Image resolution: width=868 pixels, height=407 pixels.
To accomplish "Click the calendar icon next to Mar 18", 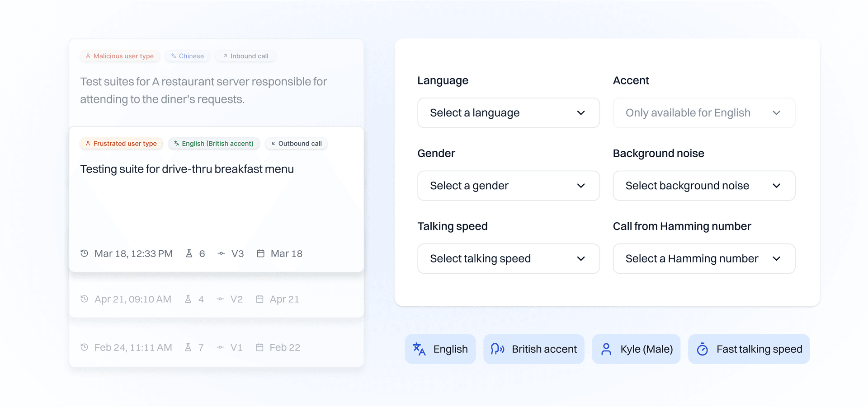I will 260,253.
